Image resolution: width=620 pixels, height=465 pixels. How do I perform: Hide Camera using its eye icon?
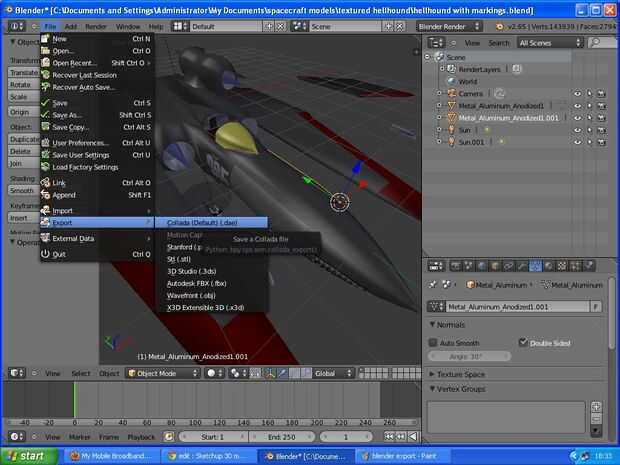(577, 93)
